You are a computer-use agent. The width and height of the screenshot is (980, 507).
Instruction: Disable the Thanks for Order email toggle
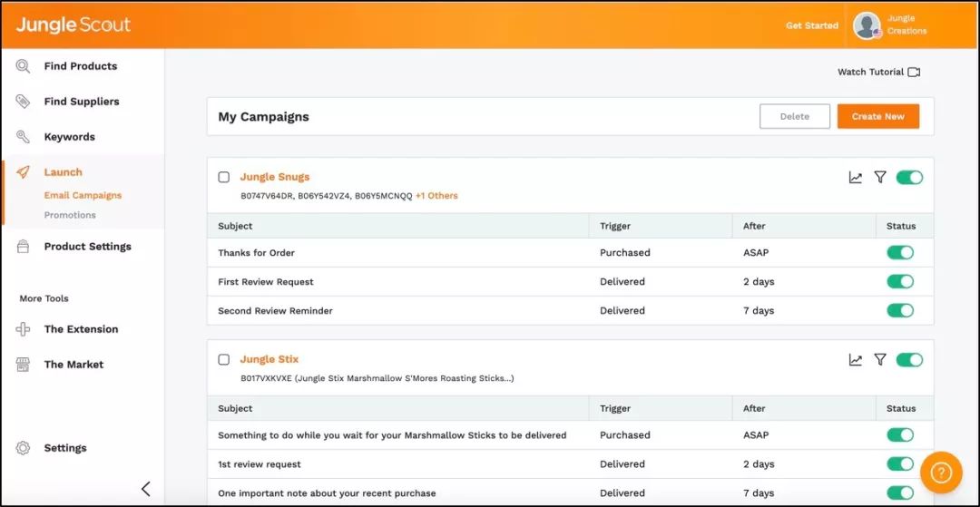pos(900,253)
